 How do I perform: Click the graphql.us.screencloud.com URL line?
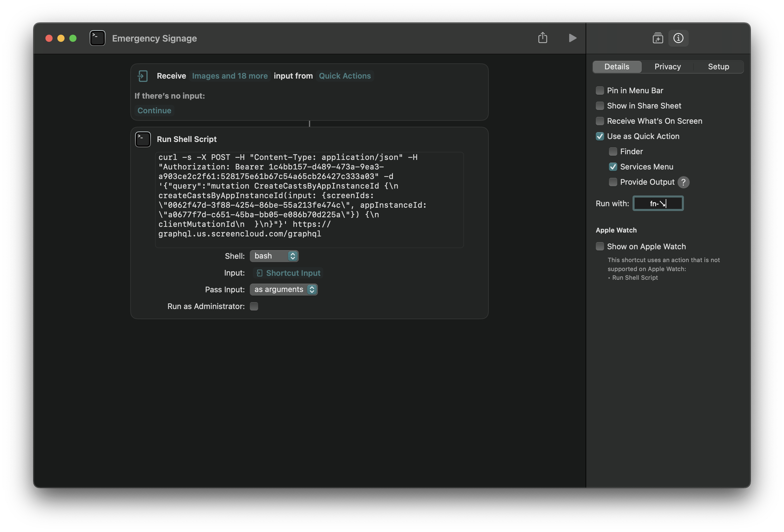(x=240, y=234)
